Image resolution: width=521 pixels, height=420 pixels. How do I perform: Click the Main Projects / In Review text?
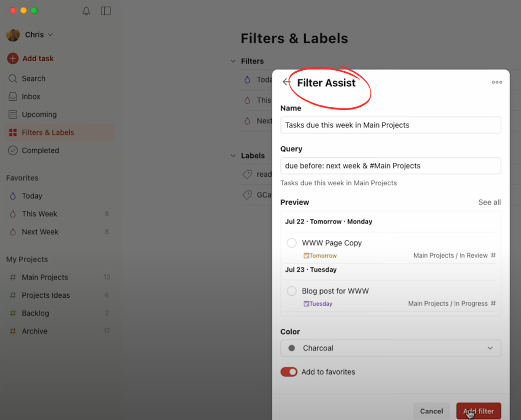pyautogui.click(x=450, y=256)
